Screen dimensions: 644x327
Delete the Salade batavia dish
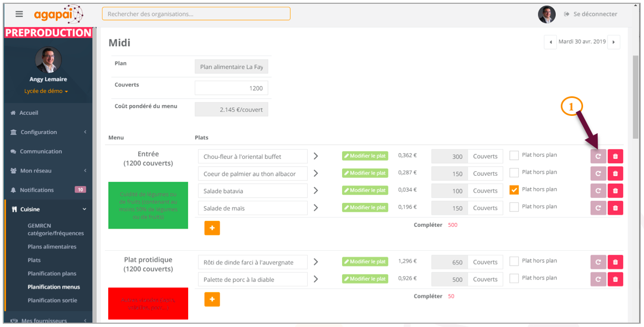[x=615, y=191]
